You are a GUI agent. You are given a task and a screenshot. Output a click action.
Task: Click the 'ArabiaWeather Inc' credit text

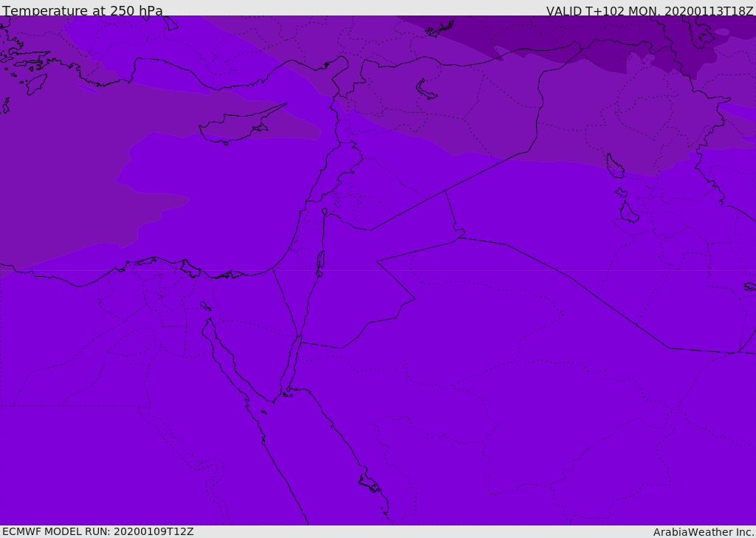(x=704, y=532)
